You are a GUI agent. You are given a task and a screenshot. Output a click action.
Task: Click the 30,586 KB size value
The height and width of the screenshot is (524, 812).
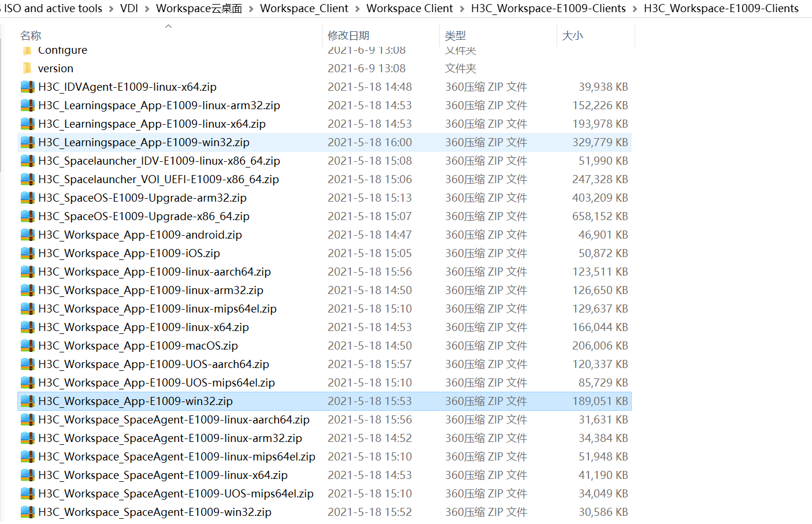[x=603, y=512]
